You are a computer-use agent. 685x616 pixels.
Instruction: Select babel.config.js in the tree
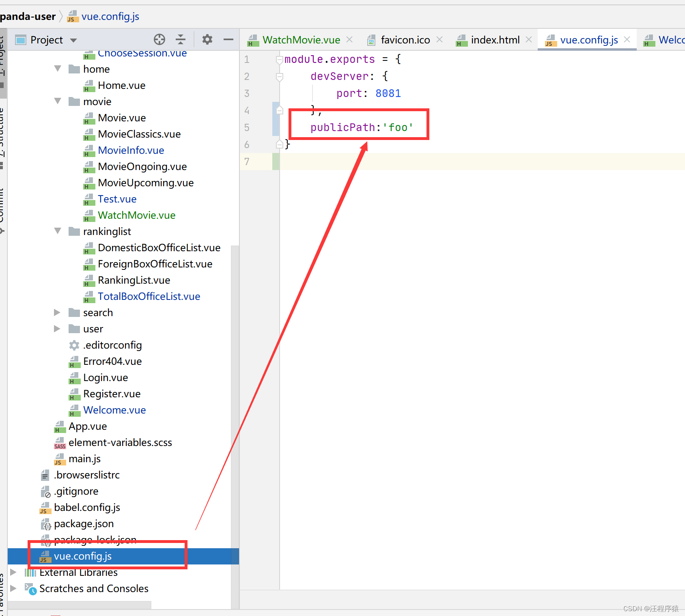(87, 508)
